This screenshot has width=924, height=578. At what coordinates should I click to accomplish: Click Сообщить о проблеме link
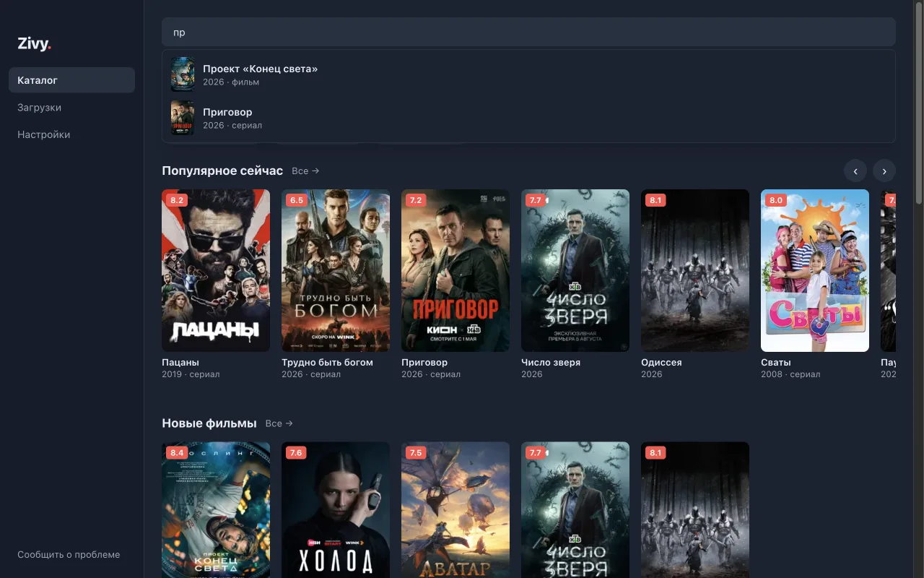(69, 555)
